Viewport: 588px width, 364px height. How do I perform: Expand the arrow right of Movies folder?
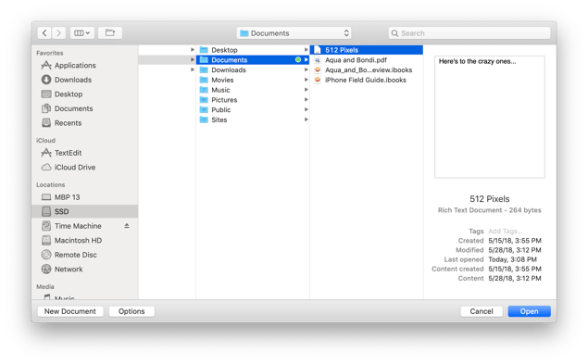(306, 80)
